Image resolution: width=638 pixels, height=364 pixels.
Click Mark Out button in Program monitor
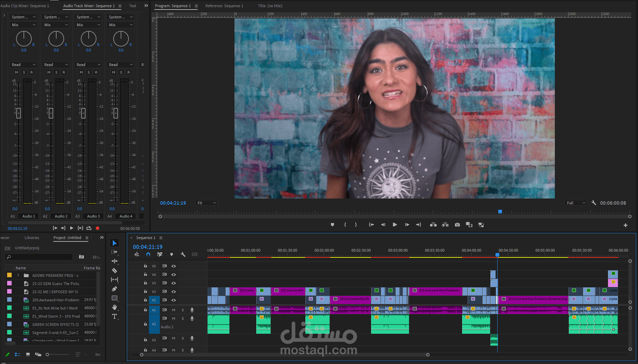coord(356,225)
